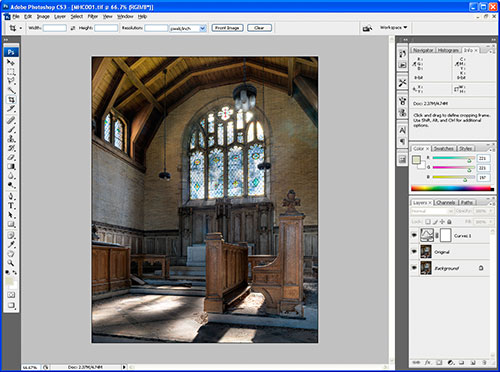Select the History Brush tool

[x=11, y=148]
